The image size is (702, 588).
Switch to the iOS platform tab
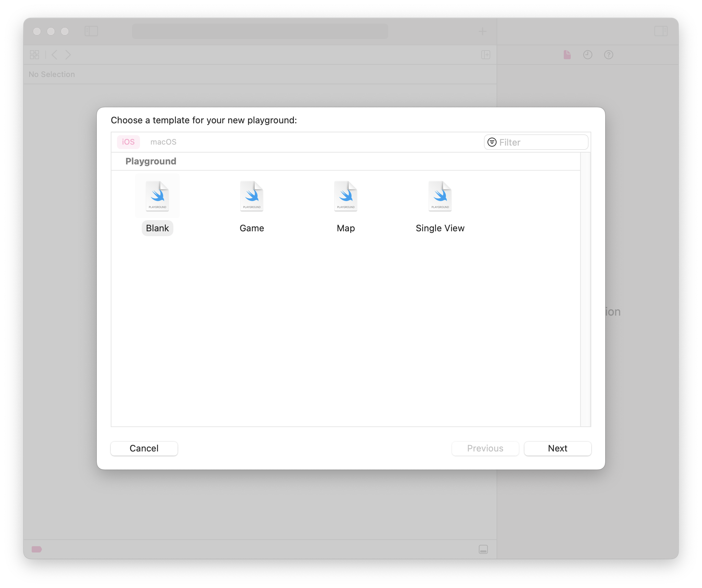tap(128, 142)
